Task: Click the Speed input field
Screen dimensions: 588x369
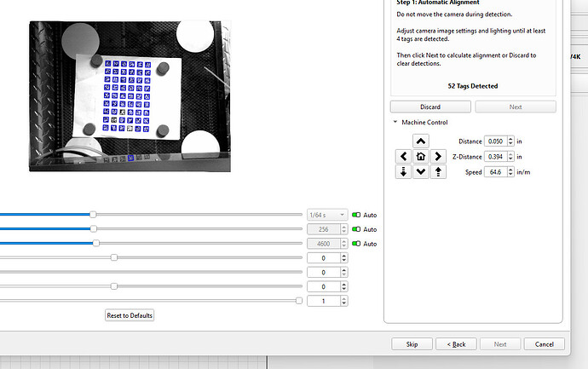Action: coord(496,172)
